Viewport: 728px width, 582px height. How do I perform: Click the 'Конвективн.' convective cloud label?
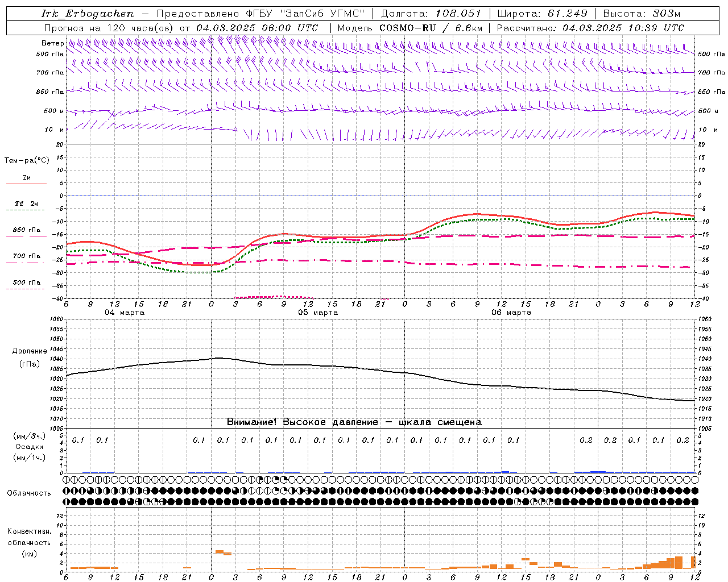point(29,531)
